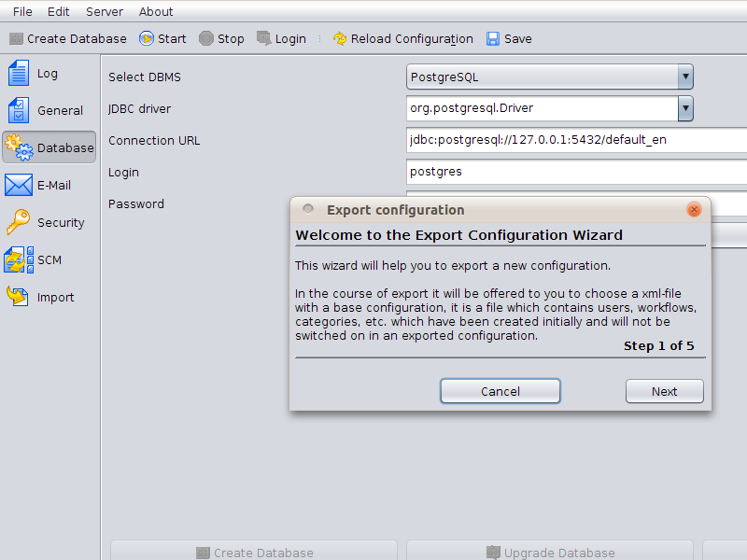The width and height of the screenshot is (747, 560).
Task: Cancel the Export configuration wizard
Action: pyautogui.click(x=500, y=391)
